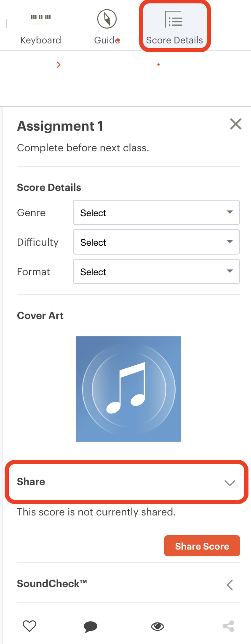Click the red dot next to Guide
This screenshot has width=251, height=644.
click(x=118, y=40)
